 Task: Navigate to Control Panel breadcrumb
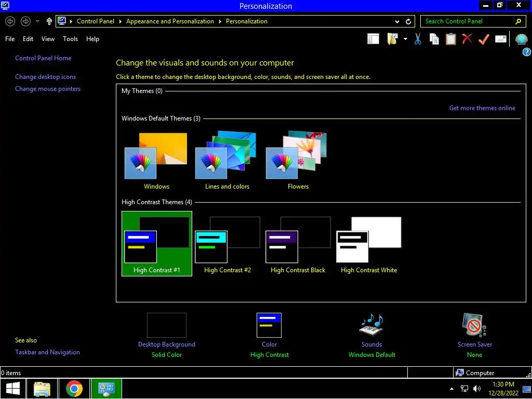tap(96, 21)
